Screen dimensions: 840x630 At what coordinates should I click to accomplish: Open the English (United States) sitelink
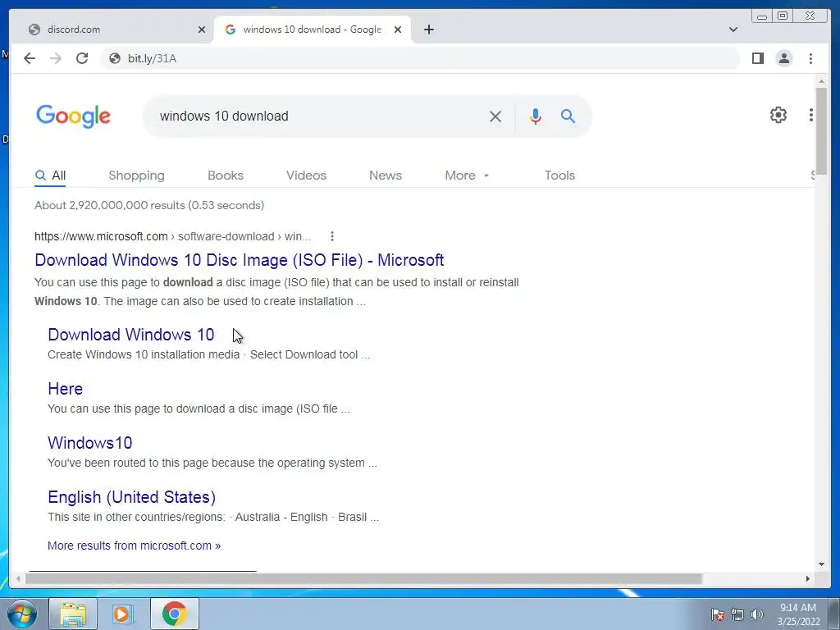pos(132,497)
